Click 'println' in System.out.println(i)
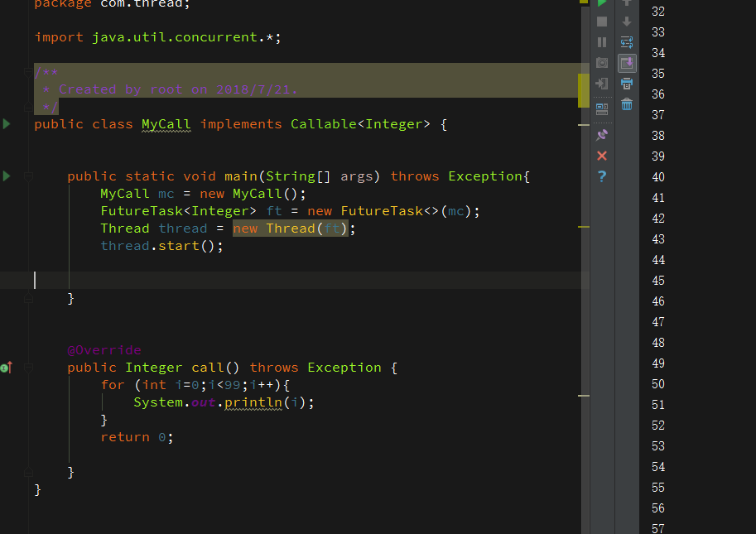This screenshot has height=534, width=756. [253, 402]
